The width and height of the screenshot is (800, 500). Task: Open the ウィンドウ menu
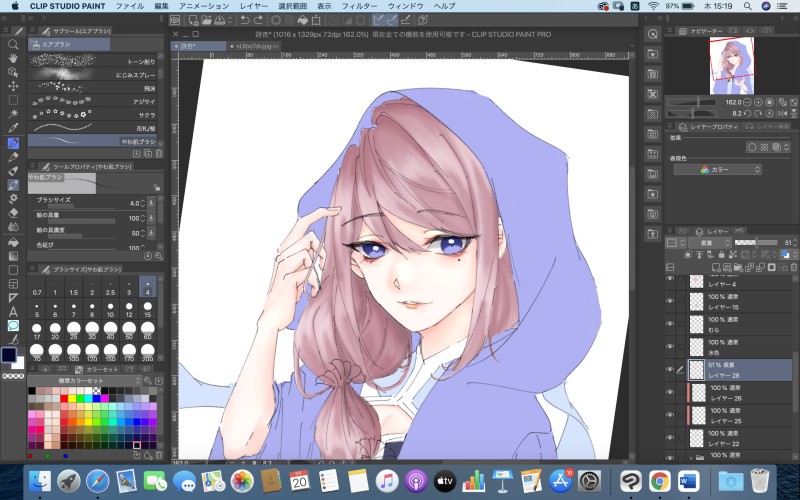[x=406, y=6]
